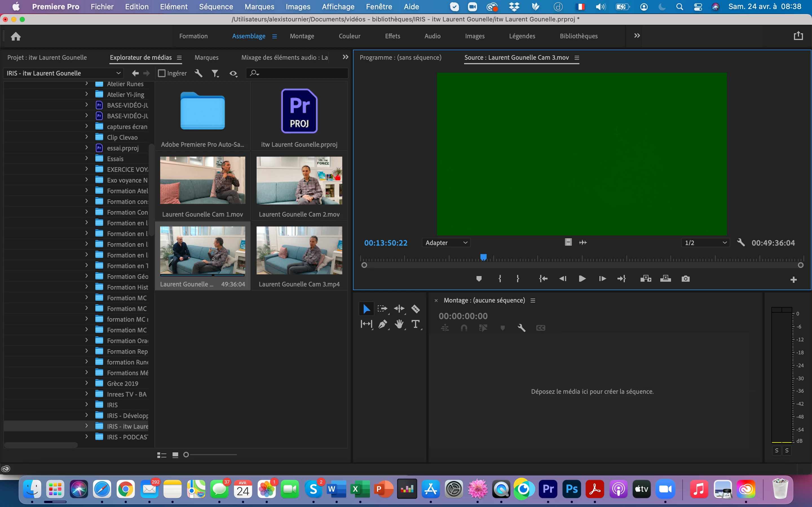Click the Export Frame camera icon

coord(685,279)
